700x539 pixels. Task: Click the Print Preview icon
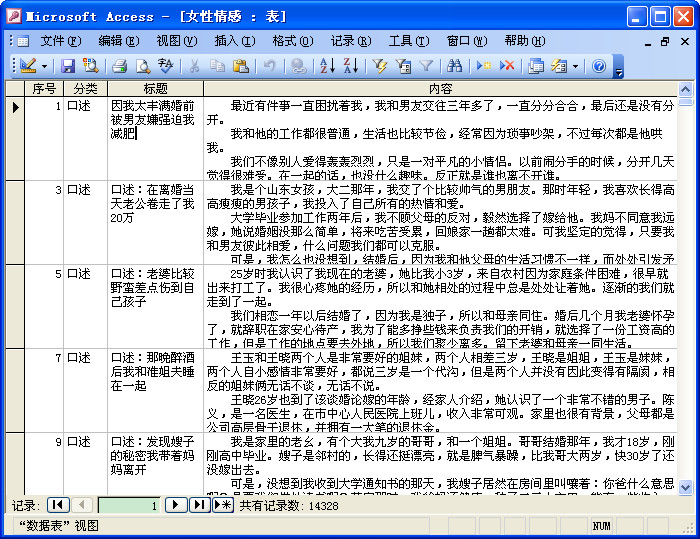click(143, 66)
